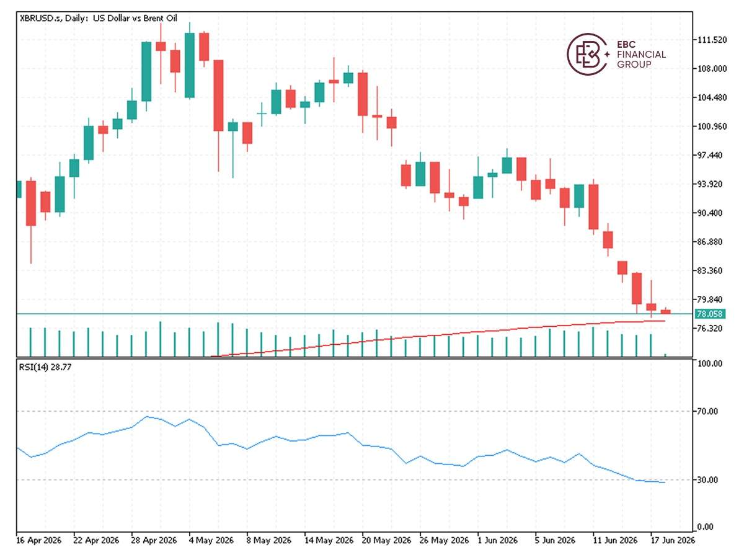744x560 pixels.
Task: Click the 1 Jun 2026 date label
Action: pos(498,541)
